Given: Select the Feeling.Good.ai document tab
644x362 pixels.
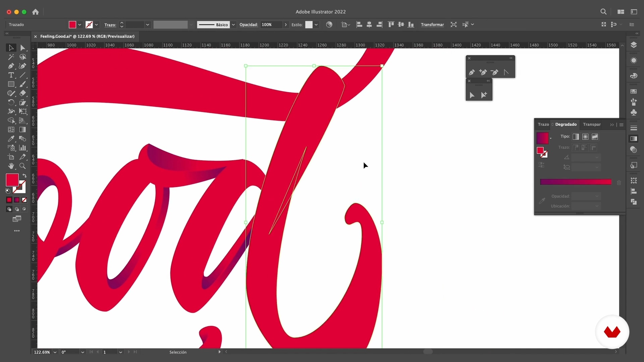Looking at the screenshot, I should [87, 36].
